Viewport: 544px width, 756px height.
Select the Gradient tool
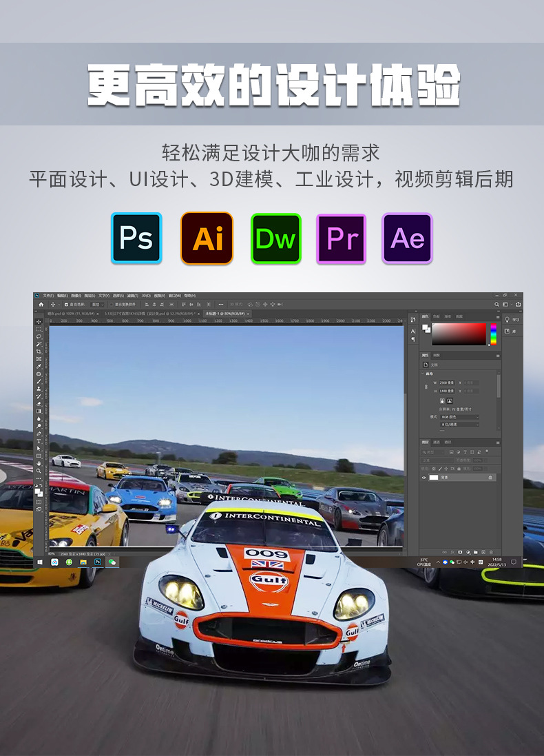(39, 411)
